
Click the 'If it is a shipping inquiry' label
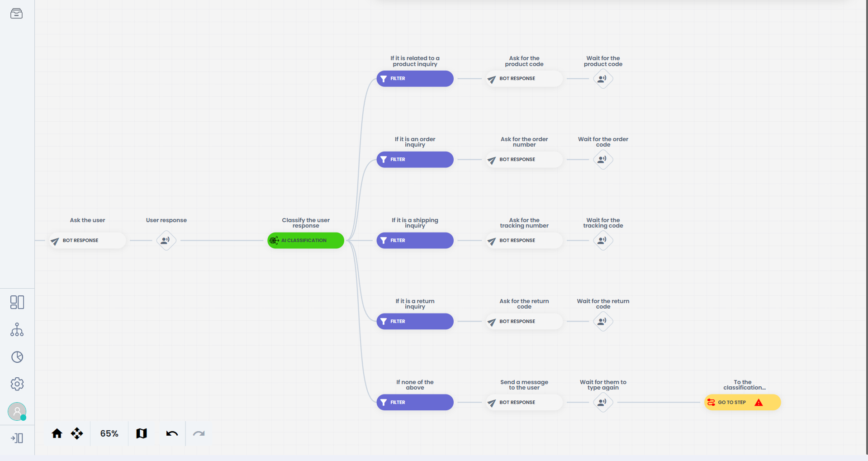point(415,223)
